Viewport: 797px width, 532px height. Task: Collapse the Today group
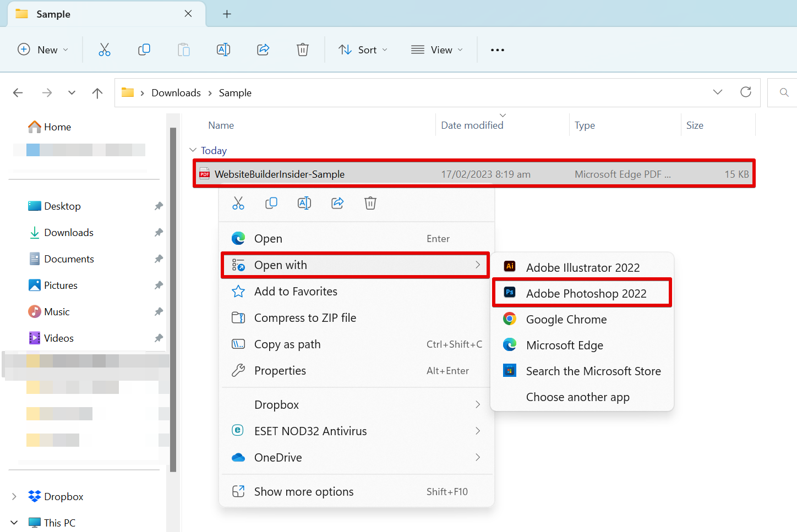pos(193,150)
